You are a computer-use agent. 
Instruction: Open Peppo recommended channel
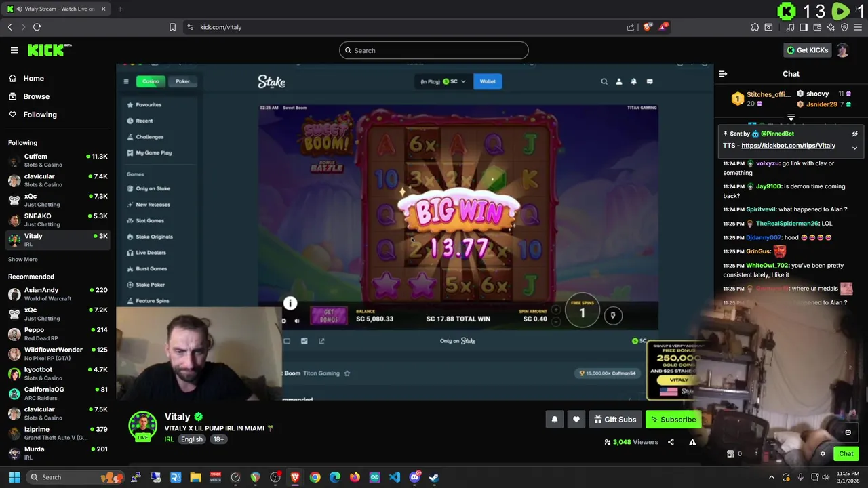pyautogui.click(x=58, y=334)
